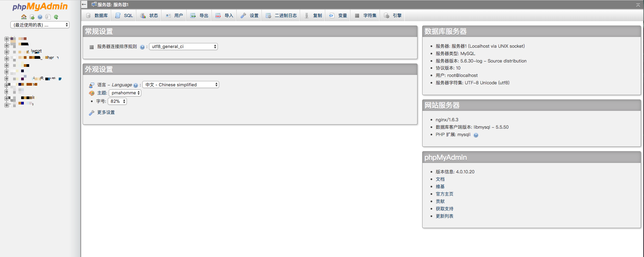Click the text 协议版本: 10
The height and width of the screenshot is (257, 644).
(x=448, y=68)
